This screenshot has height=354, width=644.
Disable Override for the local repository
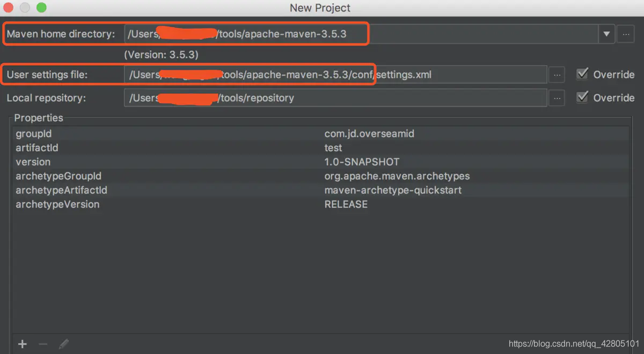[x=582, y=98]
